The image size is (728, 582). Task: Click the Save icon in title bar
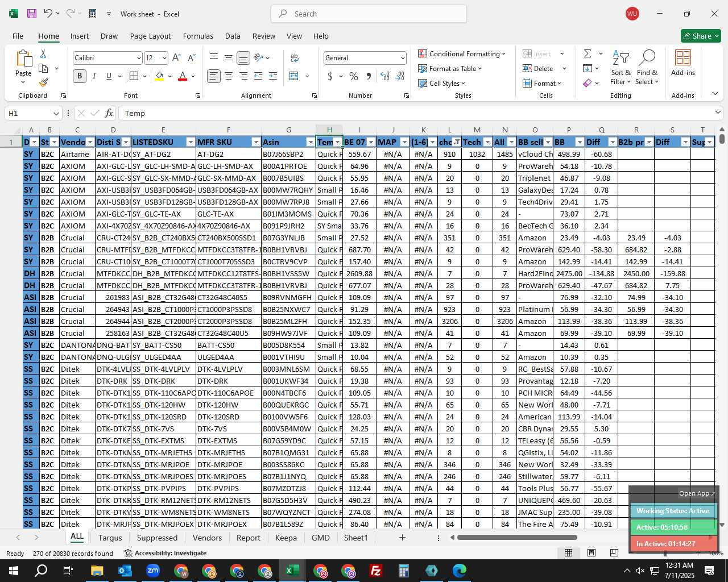(32, 14)
